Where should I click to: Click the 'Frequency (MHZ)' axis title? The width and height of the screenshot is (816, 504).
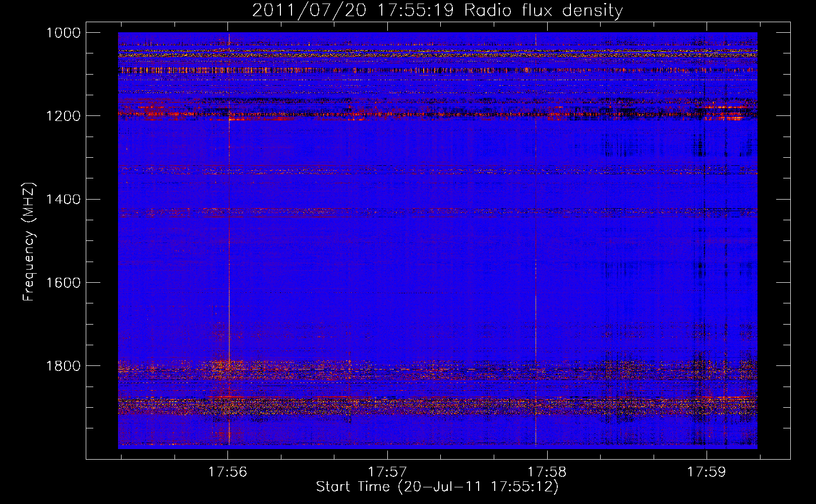click(29, 242)
